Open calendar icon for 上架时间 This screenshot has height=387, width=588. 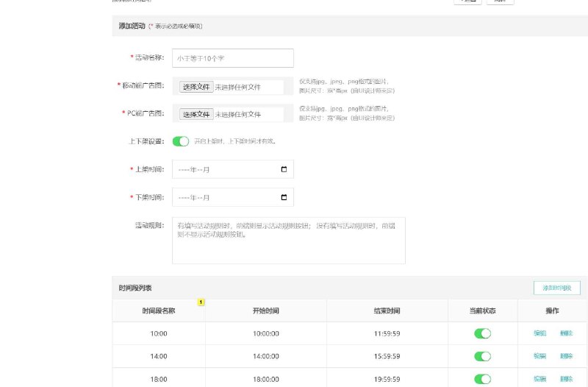point(284,169)
